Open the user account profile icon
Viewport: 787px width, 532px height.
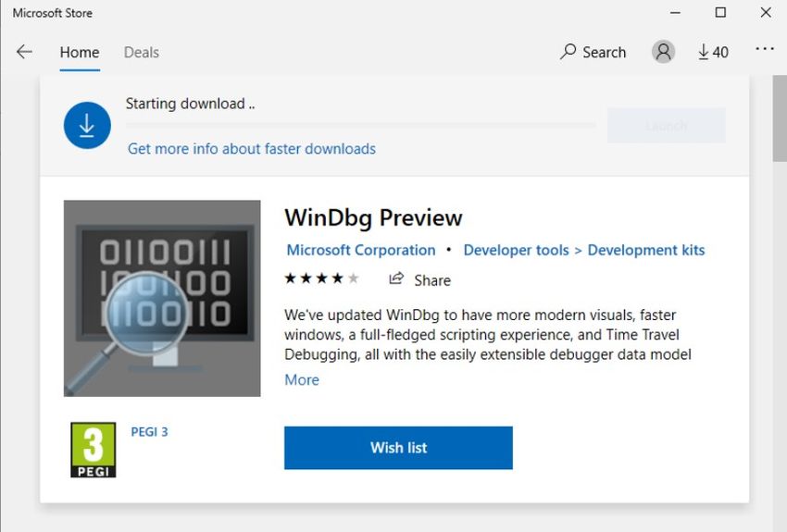pos(663,52)
